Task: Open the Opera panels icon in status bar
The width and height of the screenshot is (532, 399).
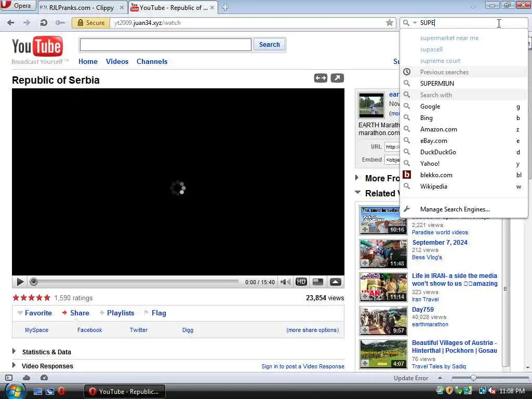Action: [9, 378]
